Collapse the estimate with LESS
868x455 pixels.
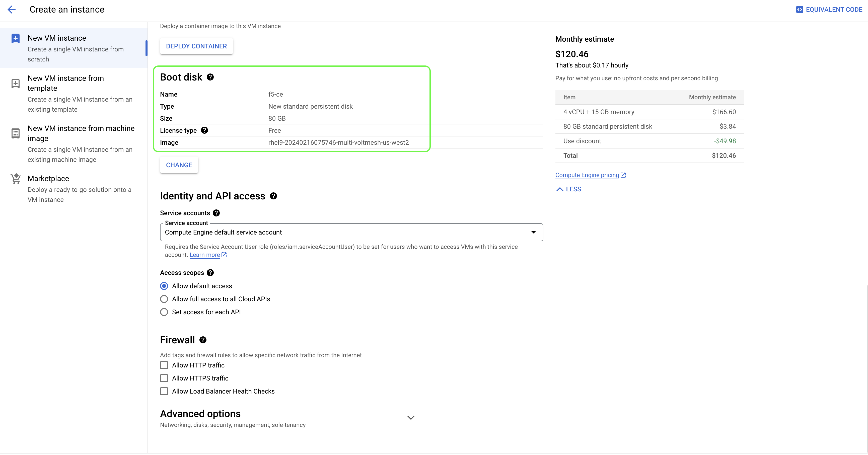(569, 189)
